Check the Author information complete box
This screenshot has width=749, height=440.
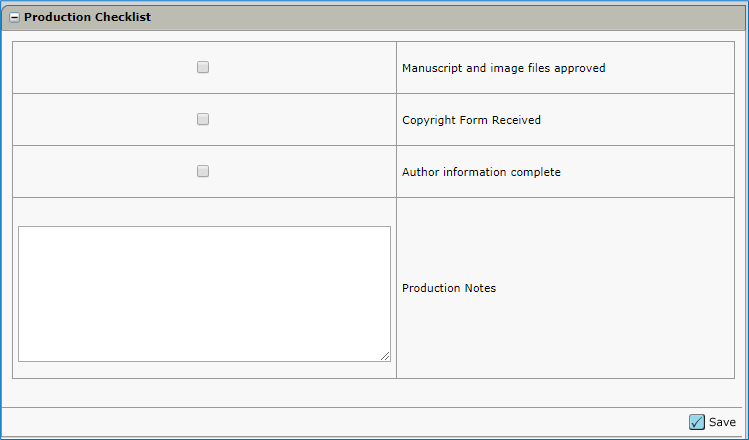203,171
